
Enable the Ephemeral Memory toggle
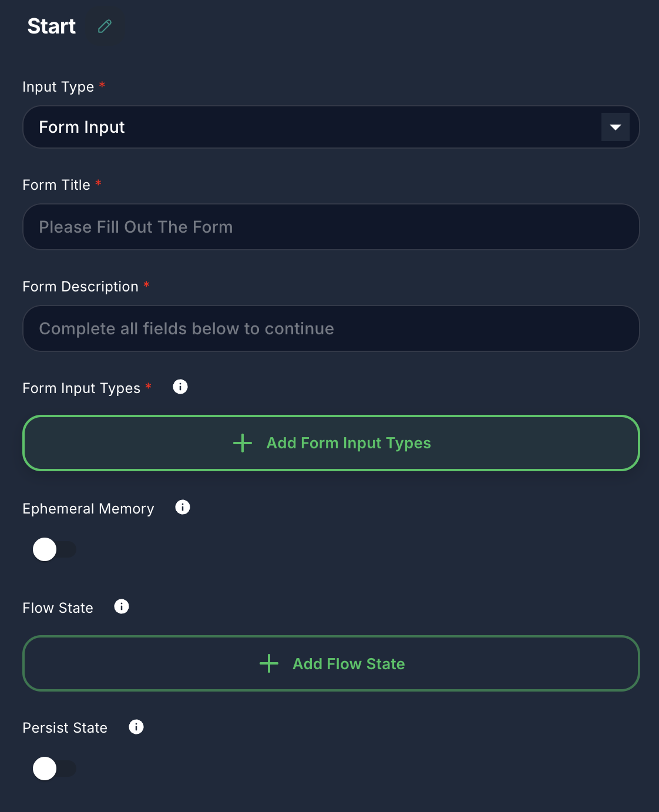[x=55, y=549]
